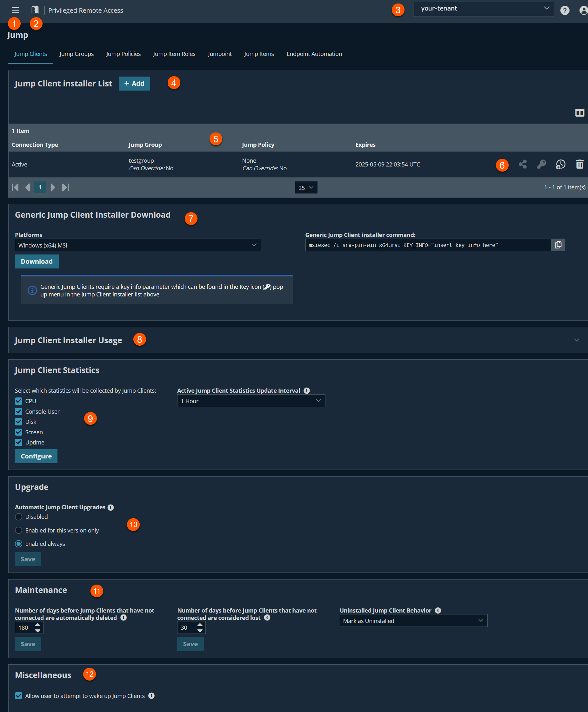
Task: Go to first page of installer list
Action: (x=15, y=187)
